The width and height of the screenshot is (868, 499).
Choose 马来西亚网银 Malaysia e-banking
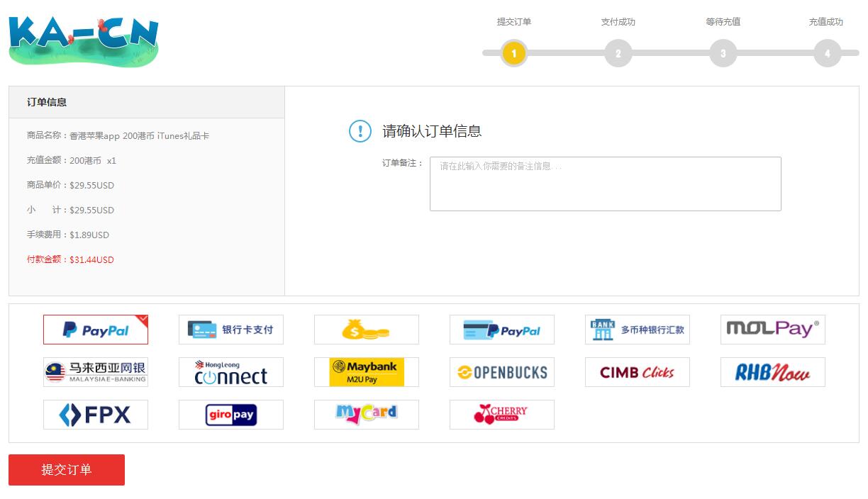click(x=96, y=372)
